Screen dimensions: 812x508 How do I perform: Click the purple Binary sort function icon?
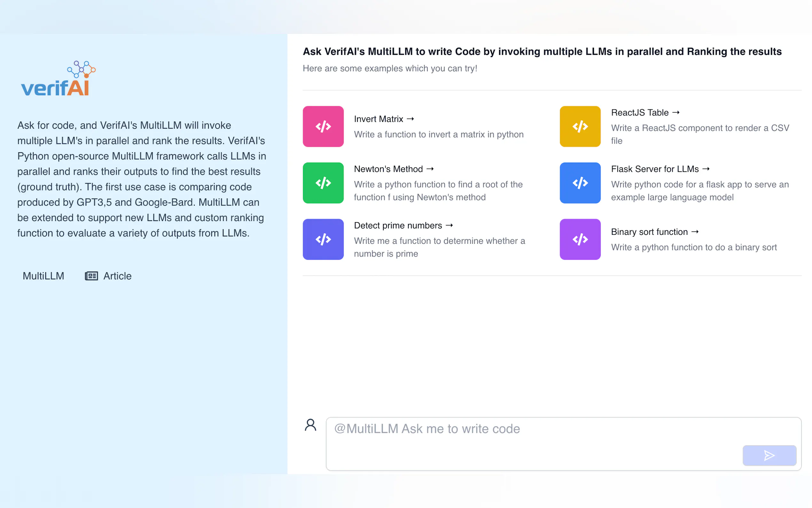click(580, 239)
